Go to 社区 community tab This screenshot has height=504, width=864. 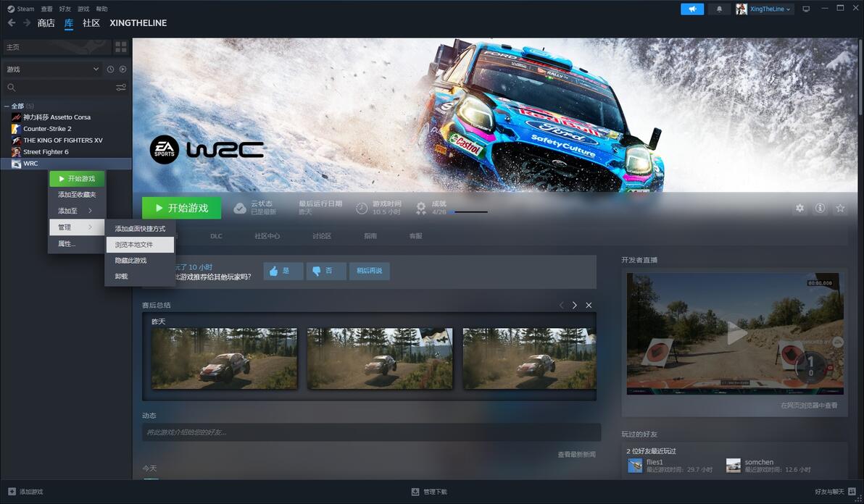91,22
